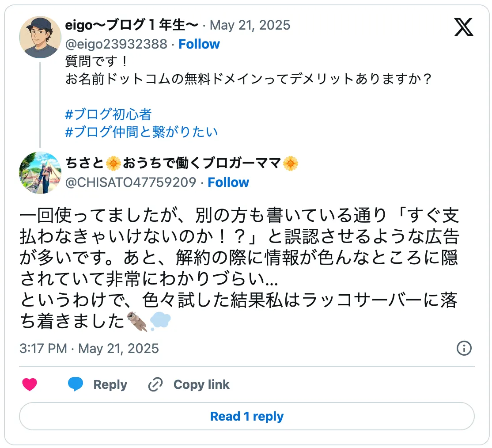Expand the thread with Read 1 reply
492x448 pixels.
(246, 416)
